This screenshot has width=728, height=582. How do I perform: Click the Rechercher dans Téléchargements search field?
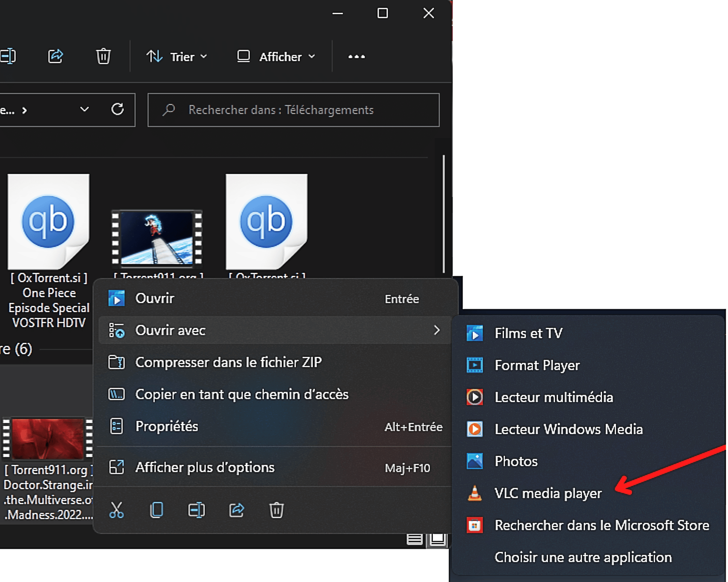293,110
